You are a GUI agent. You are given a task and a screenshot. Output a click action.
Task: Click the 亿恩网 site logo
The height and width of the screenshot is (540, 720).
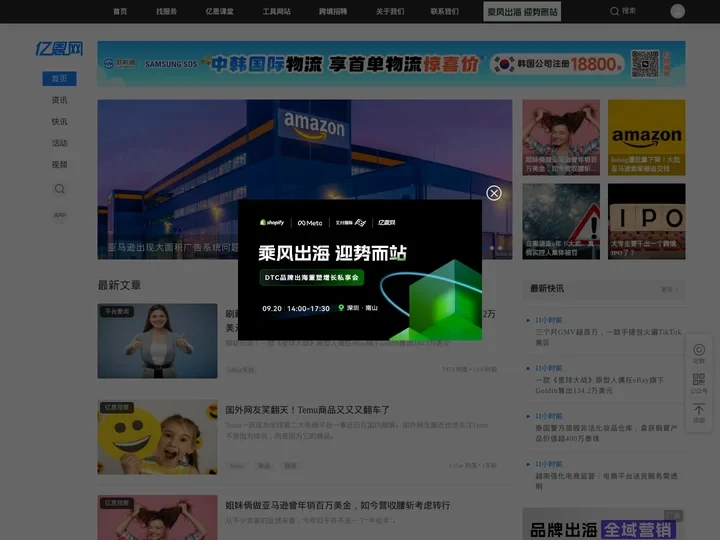(x=59, y=48)
